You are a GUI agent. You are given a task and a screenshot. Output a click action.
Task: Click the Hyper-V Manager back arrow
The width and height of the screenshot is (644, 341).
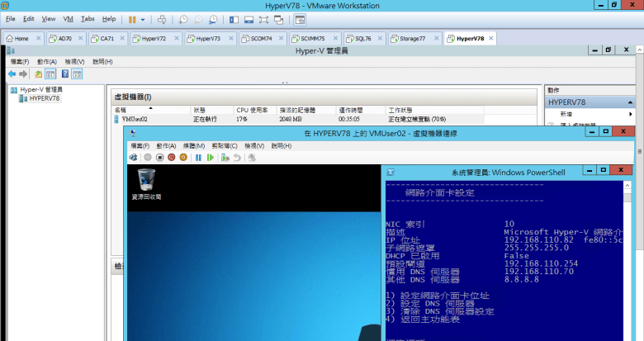[12, 74]
